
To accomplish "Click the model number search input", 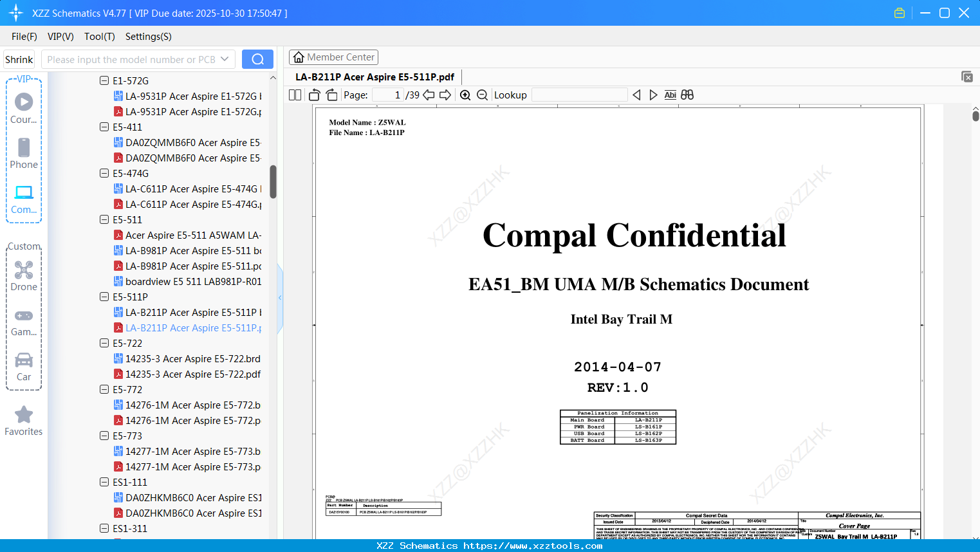I will coord(131,59).
